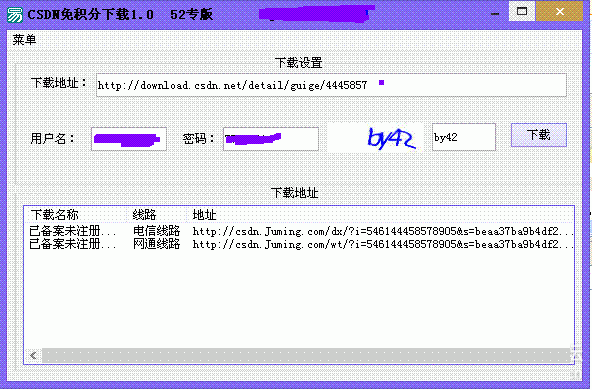
Task: Minimize the CSDN免积分下载 window
Action: tap(495, 14)
